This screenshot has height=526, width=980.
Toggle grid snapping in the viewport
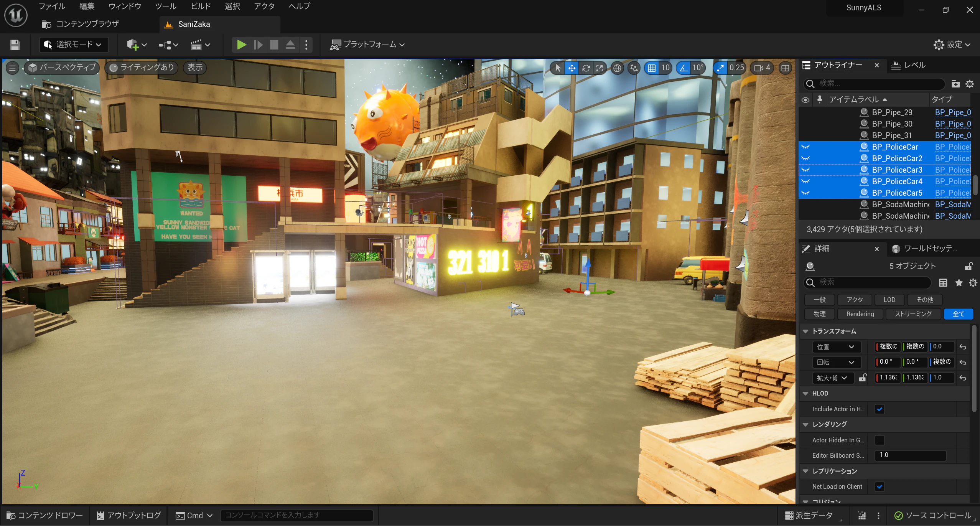point(652,68)
